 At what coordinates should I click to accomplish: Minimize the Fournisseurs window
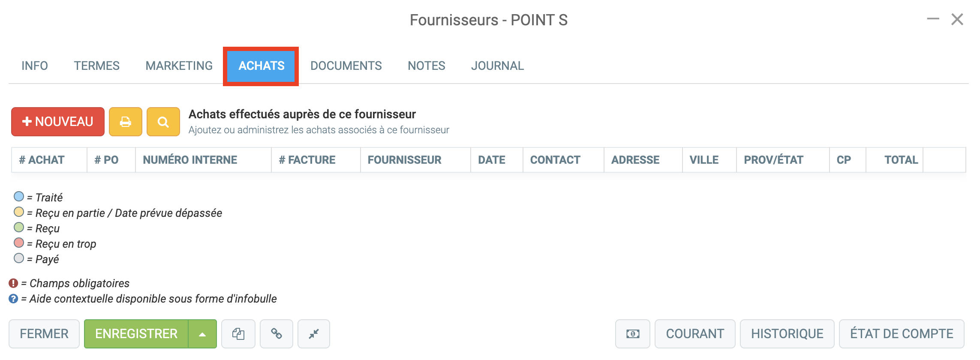[x=933, y=19]
